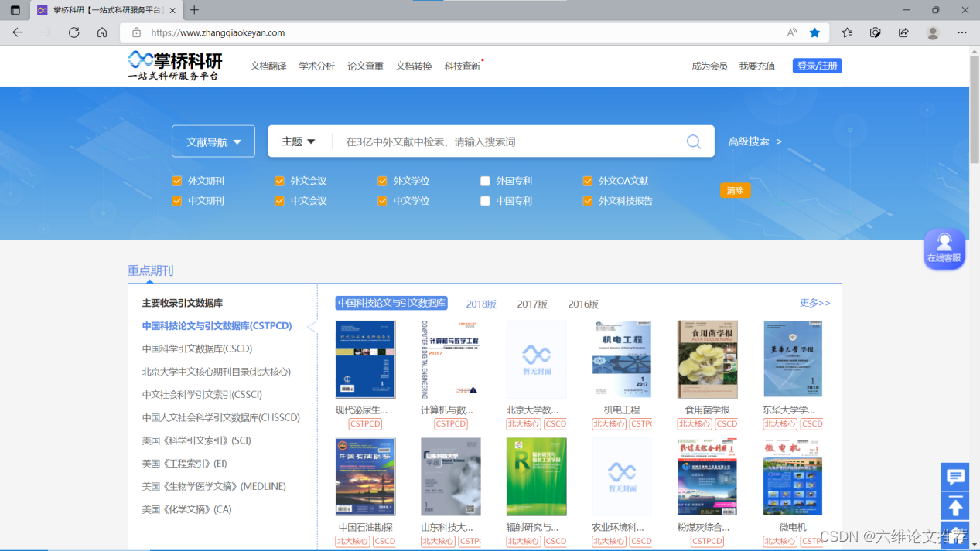Select 美国《生物医学文摘》(MEDLINE) entry
The image size is (980, 551).
click(214, 486)
